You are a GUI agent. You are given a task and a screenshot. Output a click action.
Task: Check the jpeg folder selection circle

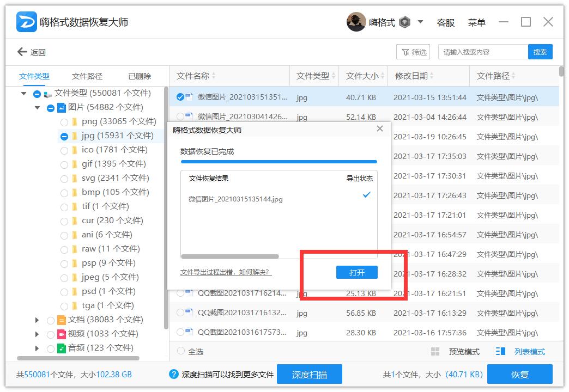tap(64, 278)
